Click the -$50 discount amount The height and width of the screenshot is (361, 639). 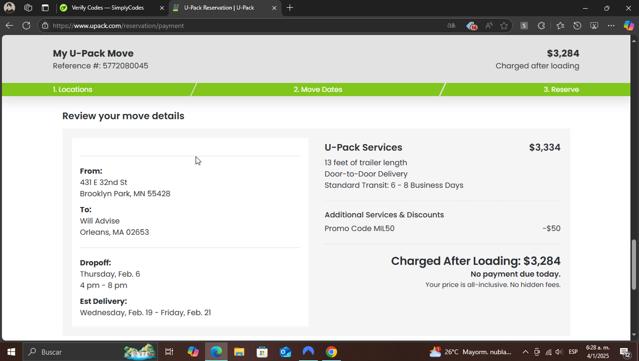(x=551, y=228)
